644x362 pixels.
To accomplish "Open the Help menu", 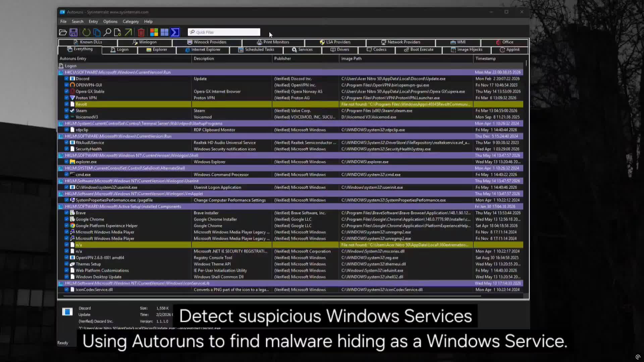I will point(148,21).
